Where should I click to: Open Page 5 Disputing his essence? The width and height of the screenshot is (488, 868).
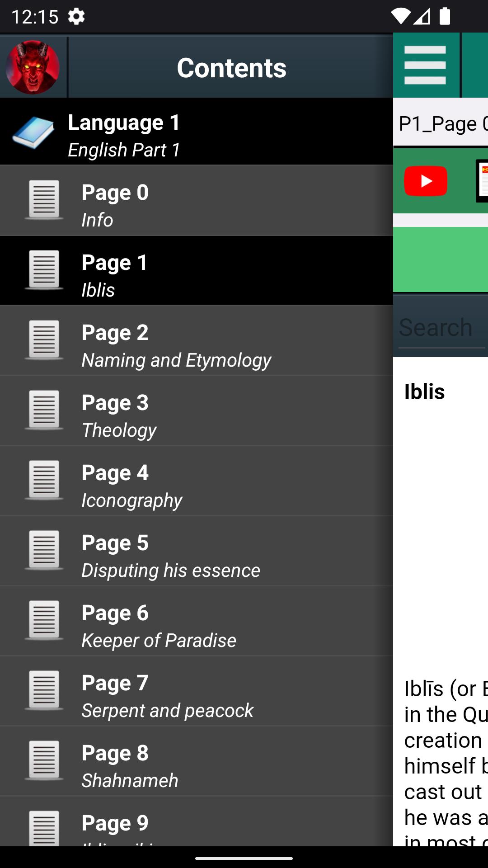(196, 551)
